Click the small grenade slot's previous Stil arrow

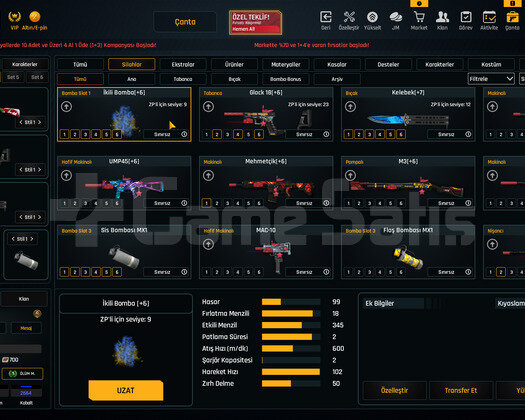[x=13, y=239]
